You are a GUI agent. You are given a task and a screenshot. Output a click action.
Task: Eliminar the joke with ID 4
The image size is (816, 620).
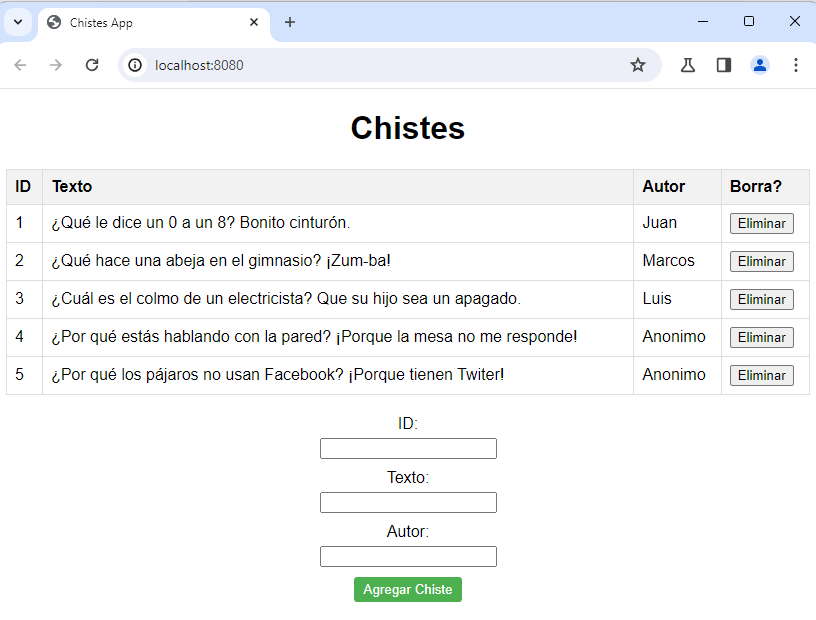761,337
